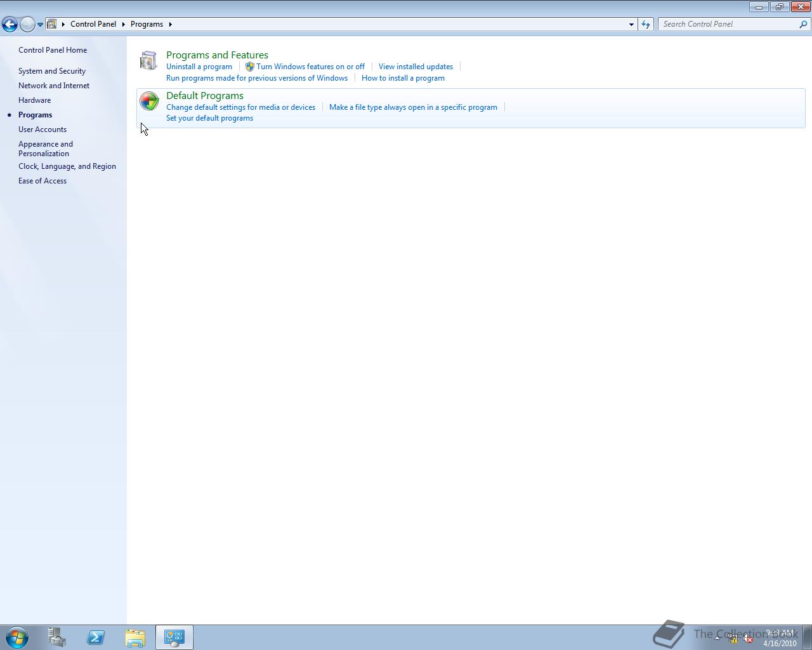Screen dimensions: 812x650
Task: Click the muted volume tray icon
Action: (x=749, y=639)
